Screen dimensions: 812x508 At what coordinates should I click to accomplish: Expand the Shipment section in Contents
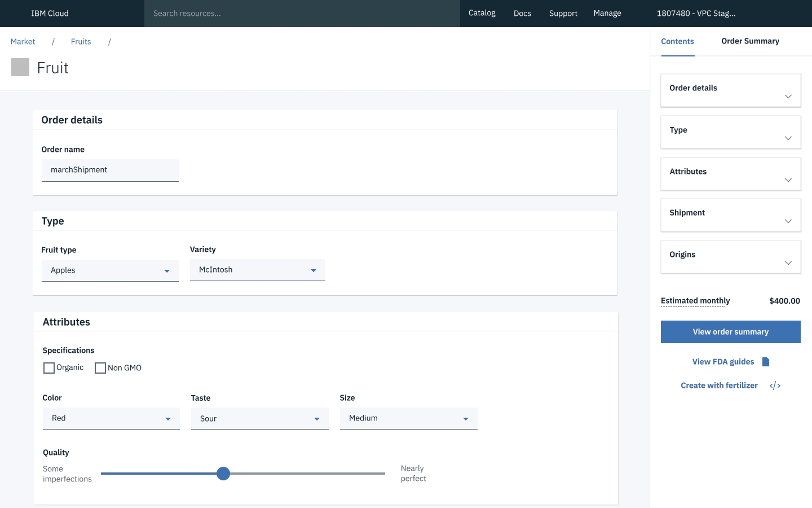[731, 215]
